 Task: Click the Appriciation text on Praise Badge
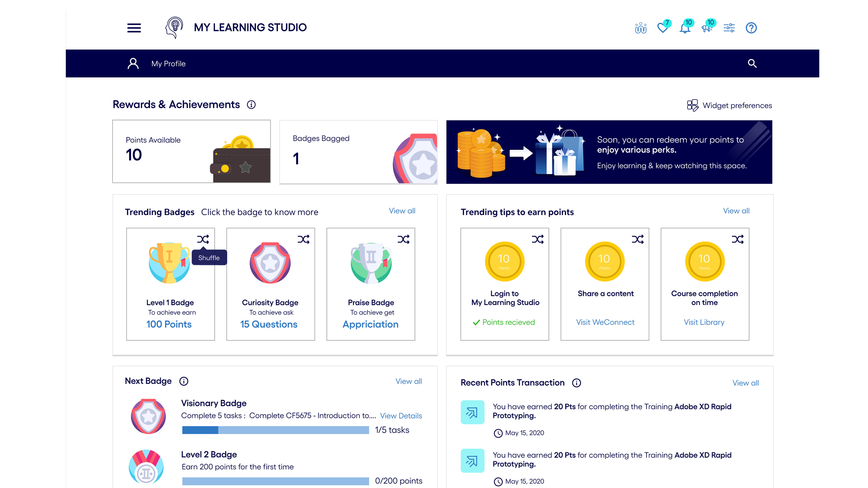370,324
